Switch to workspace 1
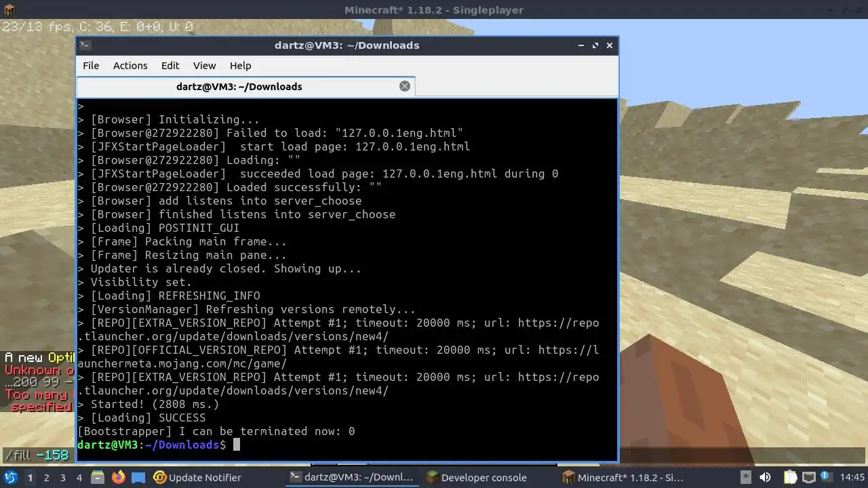Screen dimensions: 868x488 pyautogui.click(x=30, y=477)
